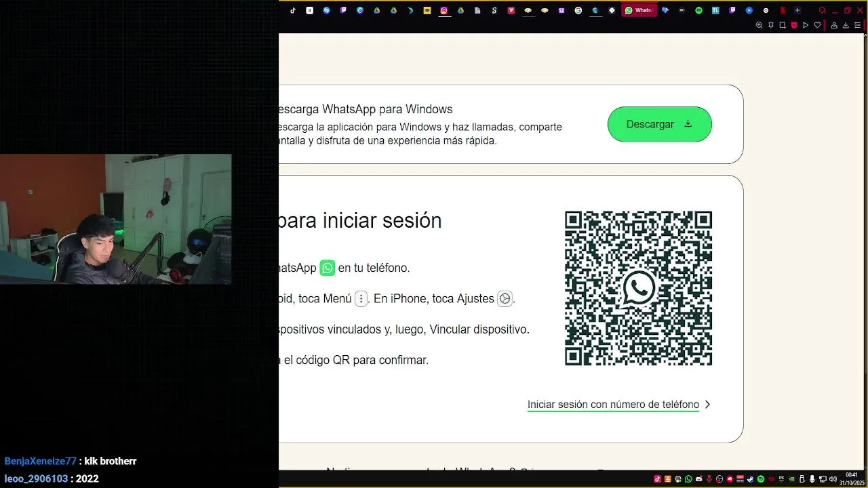Click the 'Descarga WhatsApp para Windows' heading
Screen dimensions: 868x488
(x=366, y=109)
